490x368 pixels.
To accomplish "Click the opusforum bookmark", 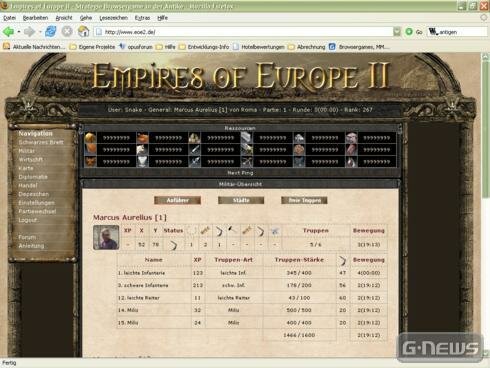I will pyautogui.click(x=136, y=47).
